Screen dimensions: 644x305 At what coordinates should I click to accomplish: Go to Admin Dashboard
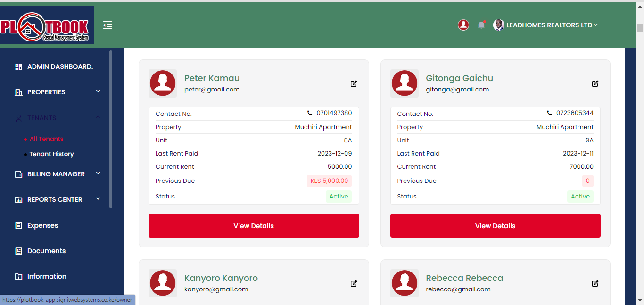[59, 66]
